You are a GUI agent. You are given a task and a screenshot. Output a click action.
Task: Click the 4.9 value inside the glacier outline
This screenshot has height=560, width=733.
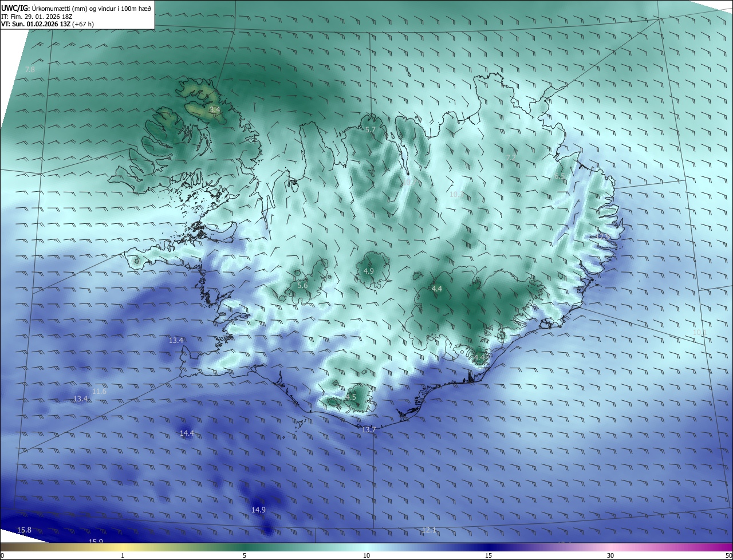point(369,271)
